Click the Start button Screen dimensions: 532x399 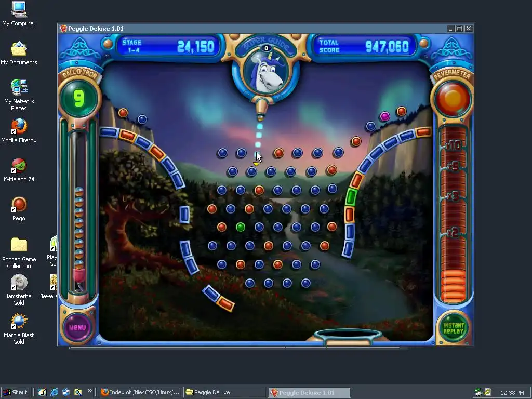(x=15, y=392)
